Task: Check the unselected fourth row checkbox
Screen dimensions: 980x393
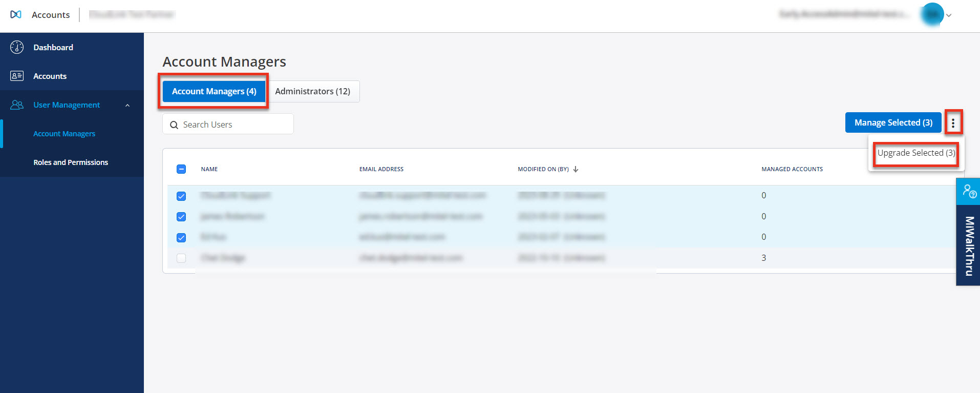Action: 181,258
